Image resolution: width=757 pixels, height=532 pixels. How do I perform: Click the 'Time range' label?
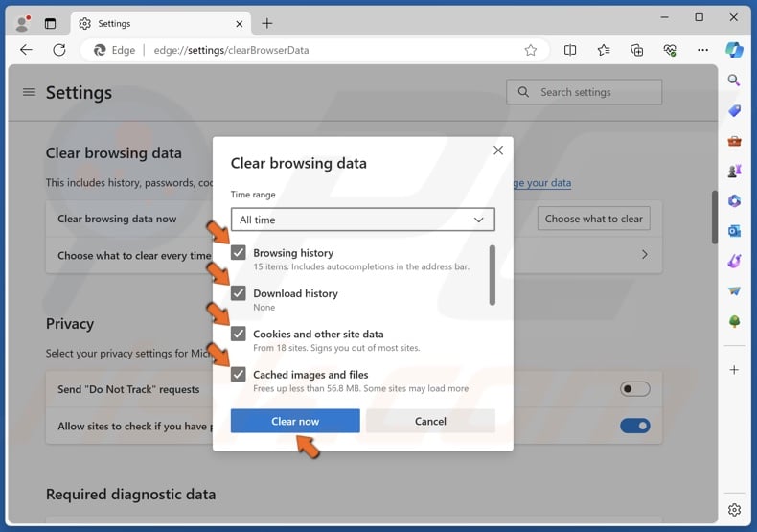tap(253, 195)
